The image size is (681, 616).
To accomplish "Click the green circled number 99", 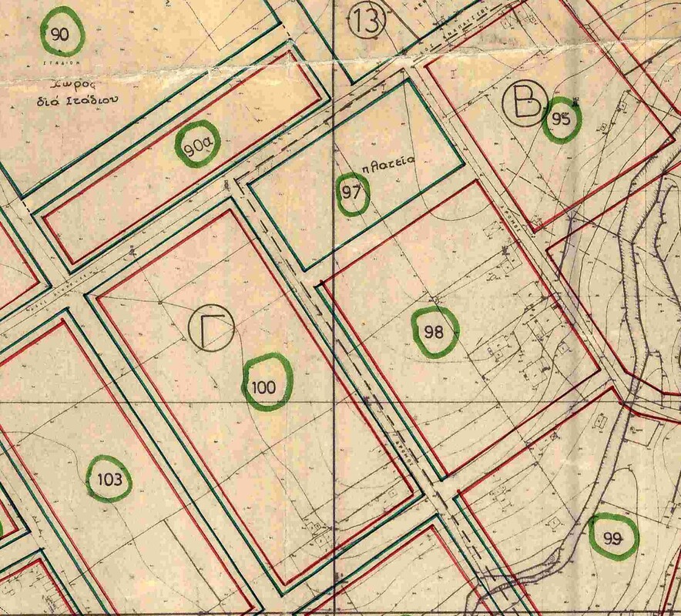I will 613,537.
